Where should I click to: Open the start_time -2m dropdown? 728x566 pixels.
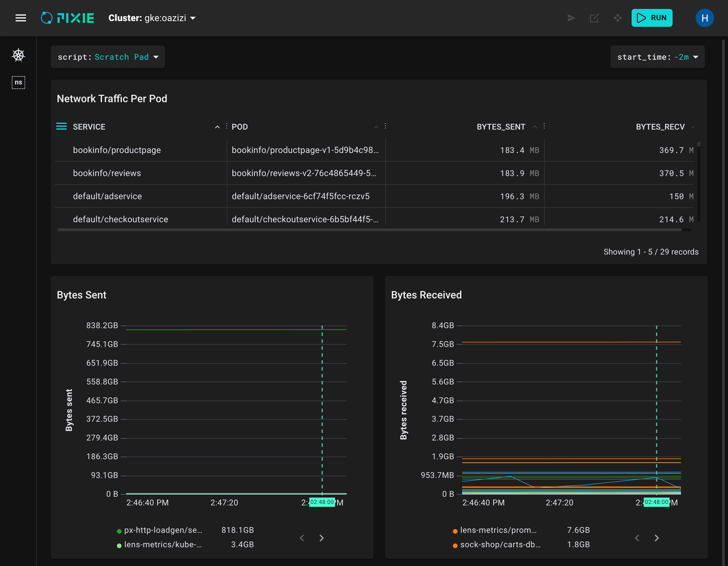[657, 57]
